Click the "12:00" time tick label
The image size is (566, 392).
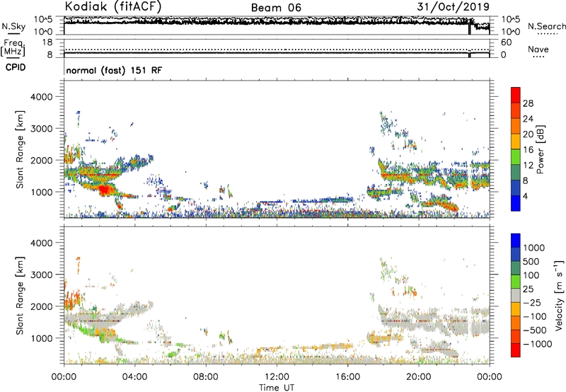tap(277, 377)
